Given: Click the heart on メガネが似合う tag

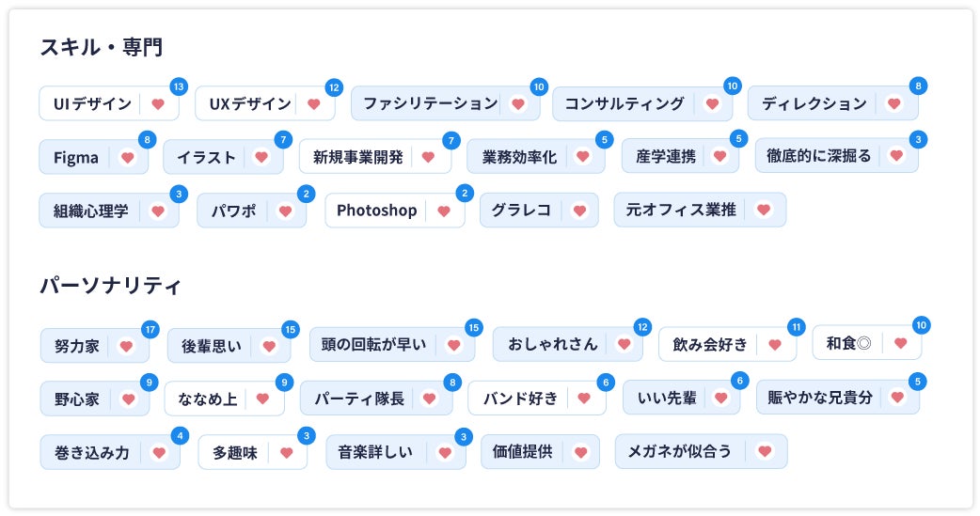Looking at the screenshot, I should pos(765,451).
